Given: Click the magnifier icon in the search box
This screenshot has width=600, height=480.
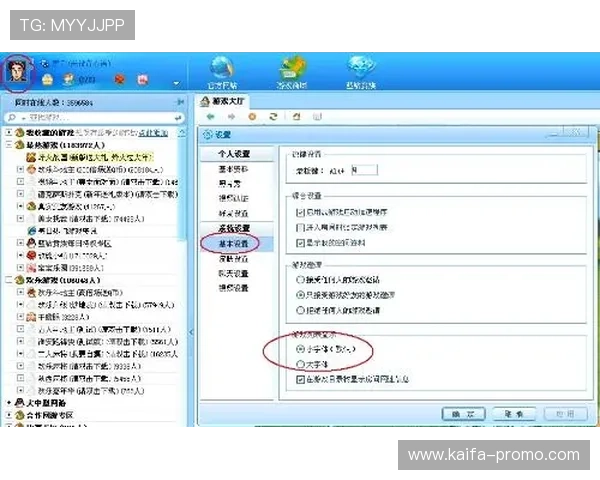Looking at the screenshot, I should [x=12, y=117].
